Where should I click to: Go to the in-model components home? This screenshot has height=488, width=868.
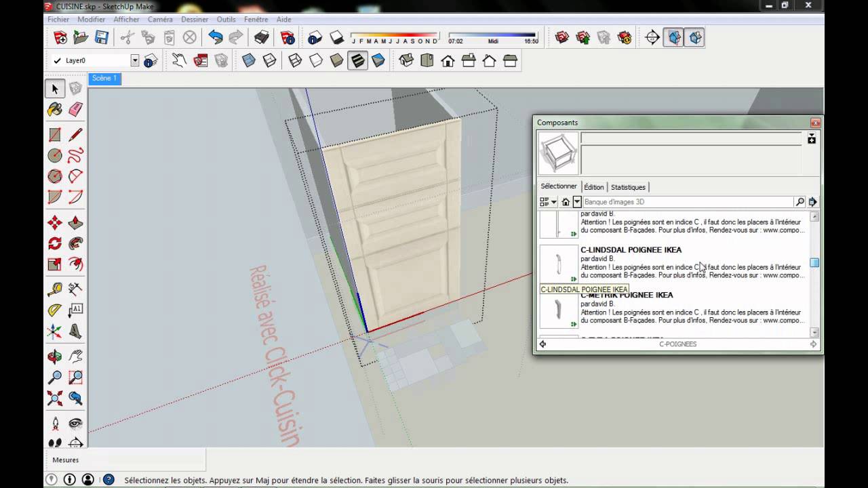[566, 202]
